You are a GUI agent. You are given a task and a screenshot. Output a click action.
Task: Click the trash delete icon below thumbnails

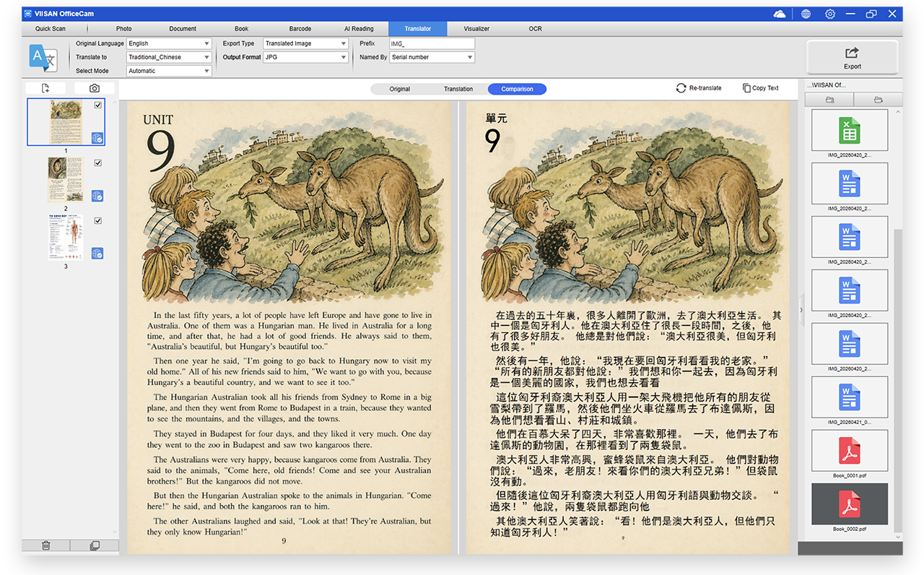[x=45, y=545]
